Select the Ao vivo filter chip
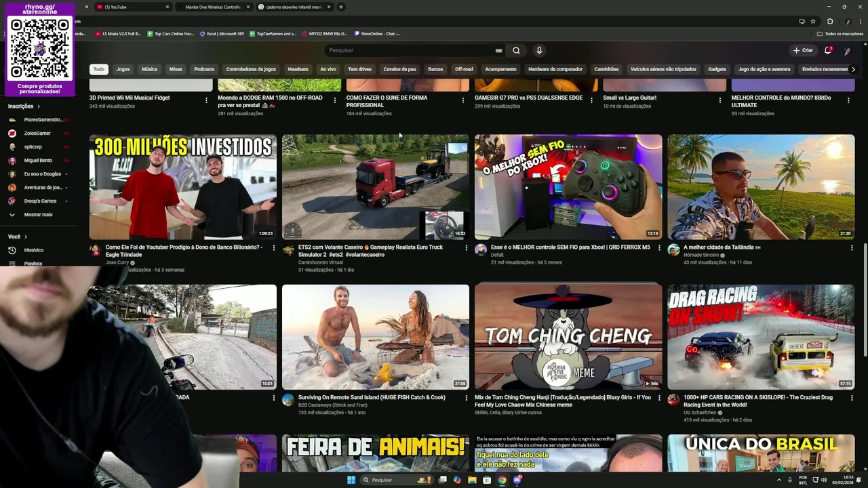The image size is (868, 488). coord(328,69)
